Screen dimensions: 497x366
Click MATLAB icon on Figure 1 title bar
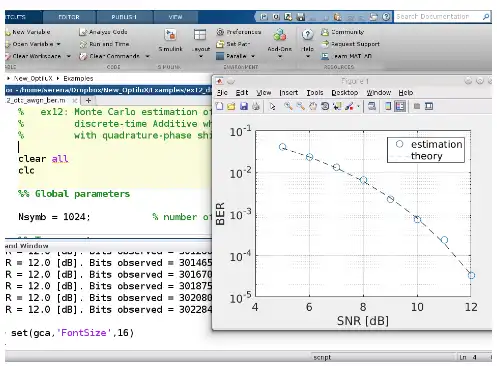(x=219, y=81)
